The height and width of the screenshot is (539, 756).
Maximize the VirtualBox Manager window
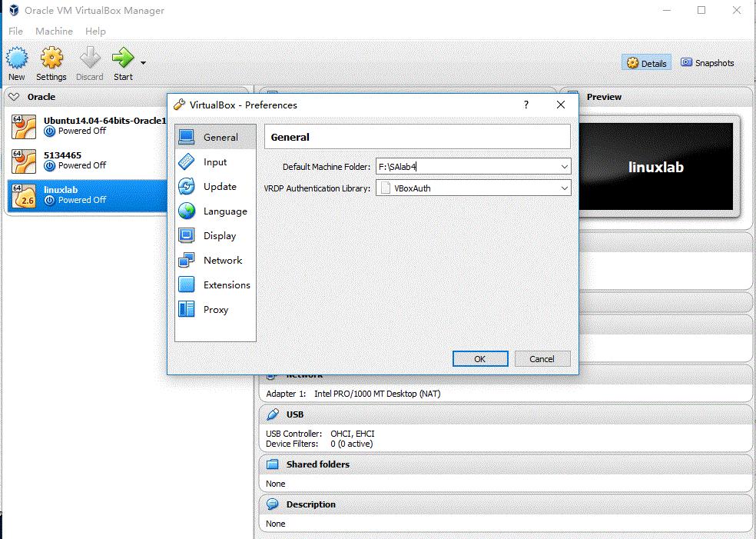pyautogui.click(x=701, y=10)
